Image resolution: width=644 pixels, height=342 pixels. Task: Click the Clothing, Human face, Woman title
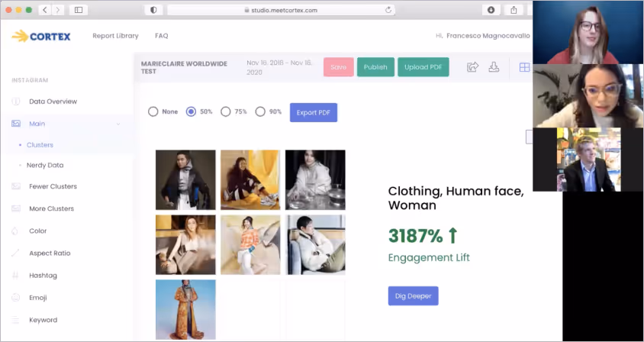click(x=456, y=198)
